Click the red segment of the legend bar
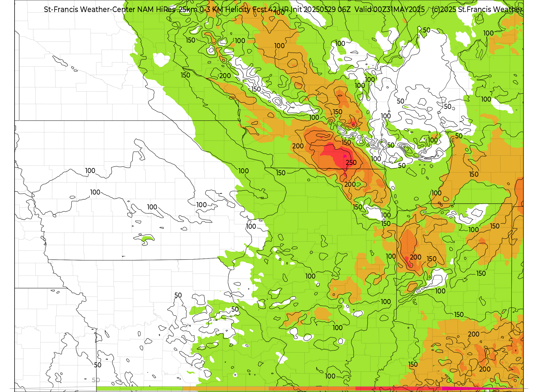Image resolution: width=538 pixels, height=392 pixels. 398,389
